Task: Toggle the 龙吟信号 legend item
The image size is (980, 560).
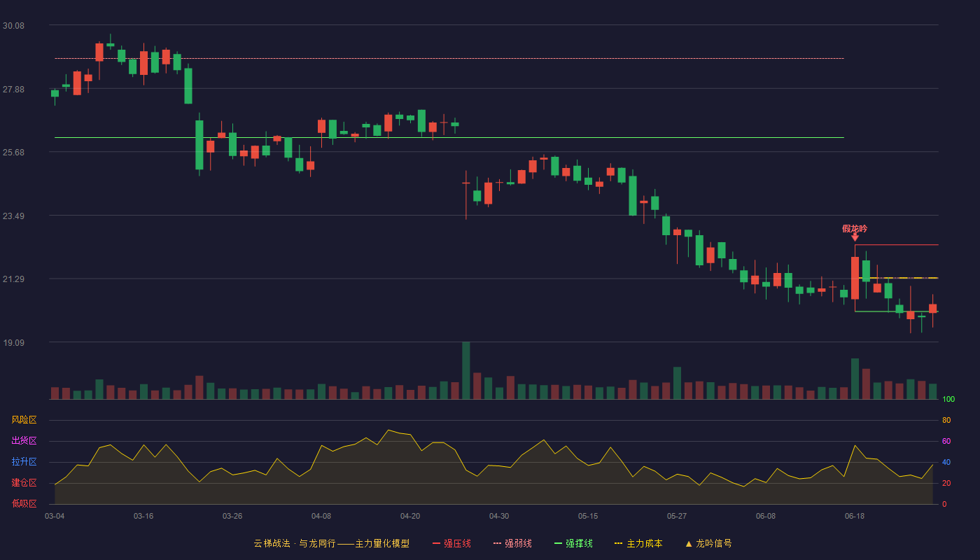Action: [x=708, y=543]
